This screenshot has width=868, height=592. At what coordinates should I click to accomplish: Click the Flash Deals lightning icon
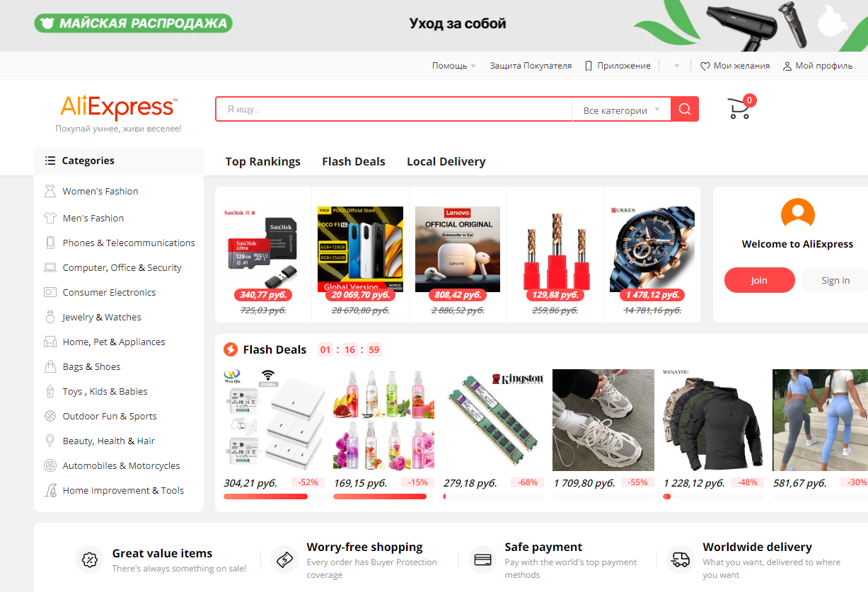[230, 349]
